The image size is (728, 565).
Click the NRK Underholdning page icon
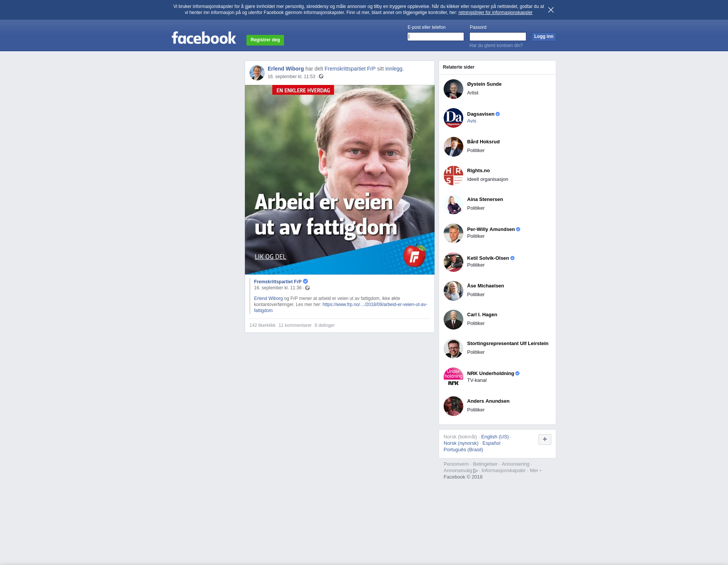coord(453,377)
